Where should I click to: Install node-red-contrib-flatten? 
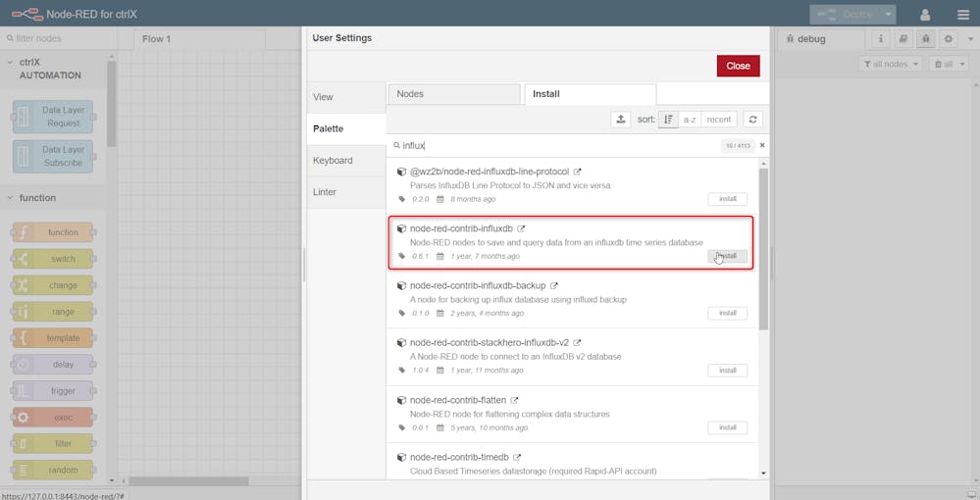click(728, 427)
